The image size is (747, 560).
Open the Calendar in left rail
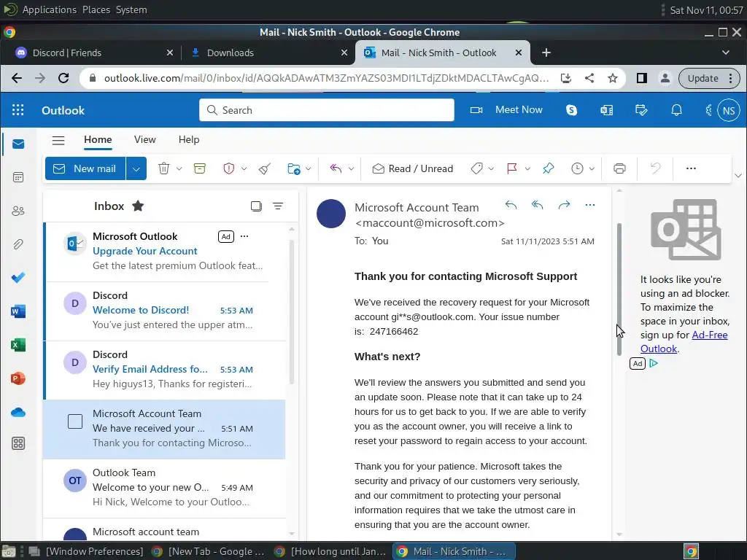tap(18, 178)
